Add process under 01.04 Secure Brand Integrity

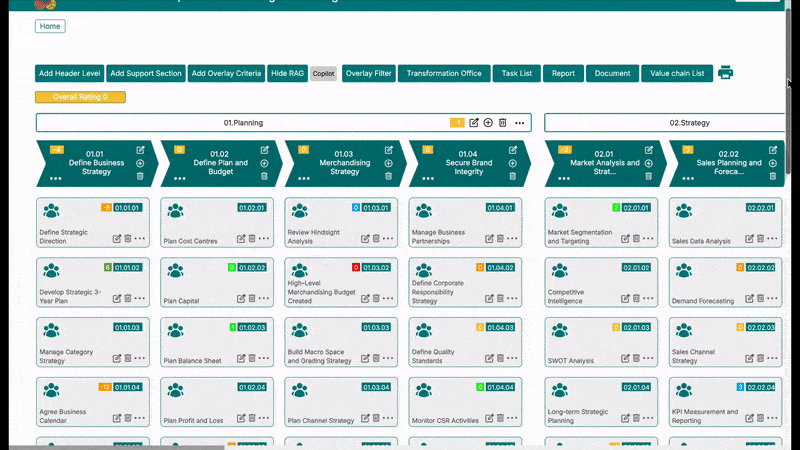[x=513, y=163]
